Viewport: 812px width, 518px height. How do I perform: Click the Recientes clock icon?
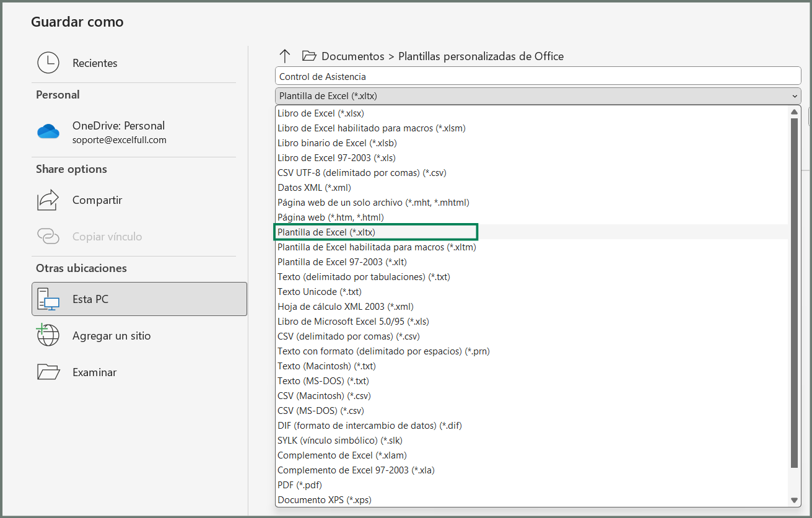48,63
